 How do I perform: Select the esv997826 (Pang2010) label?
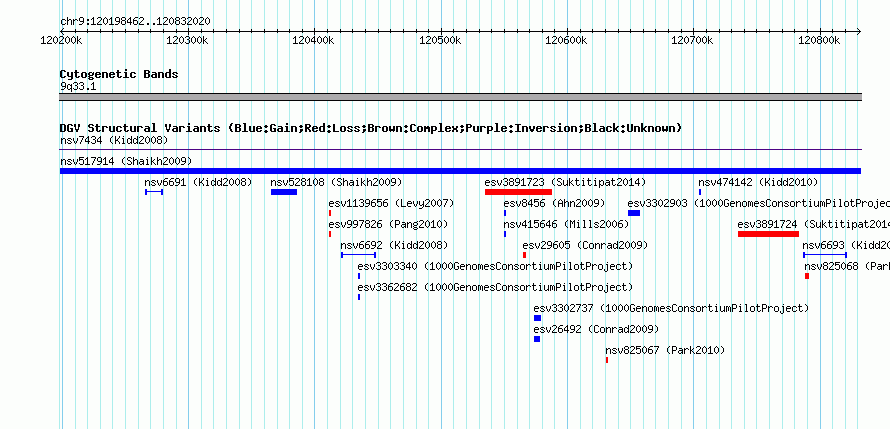coord(388,224)
